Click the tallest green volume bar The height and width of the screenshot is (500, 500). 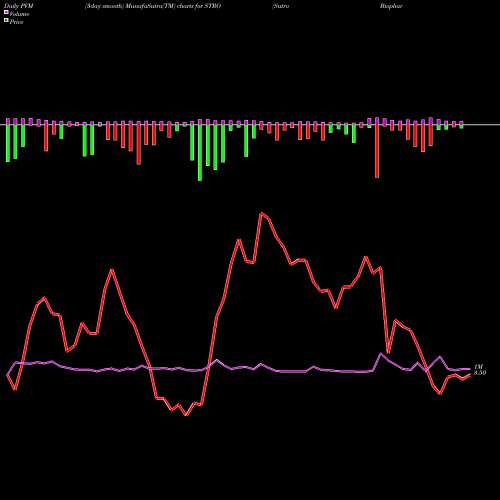200,153
